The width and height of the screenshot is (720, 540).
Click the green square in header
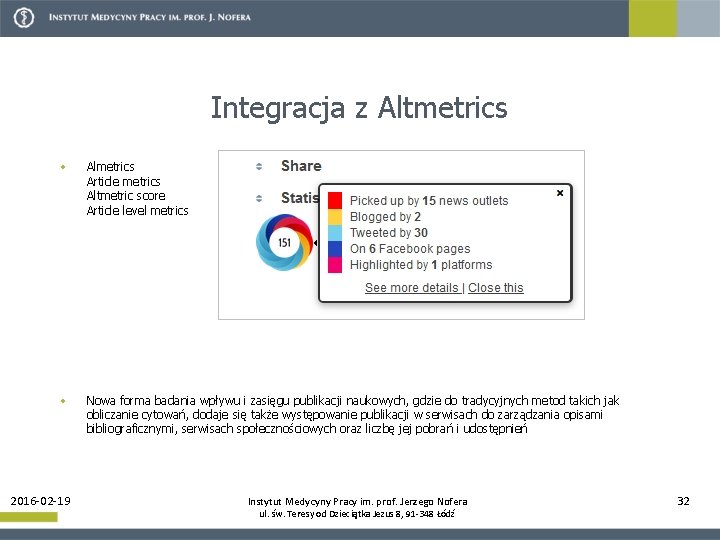click(652, 18)
